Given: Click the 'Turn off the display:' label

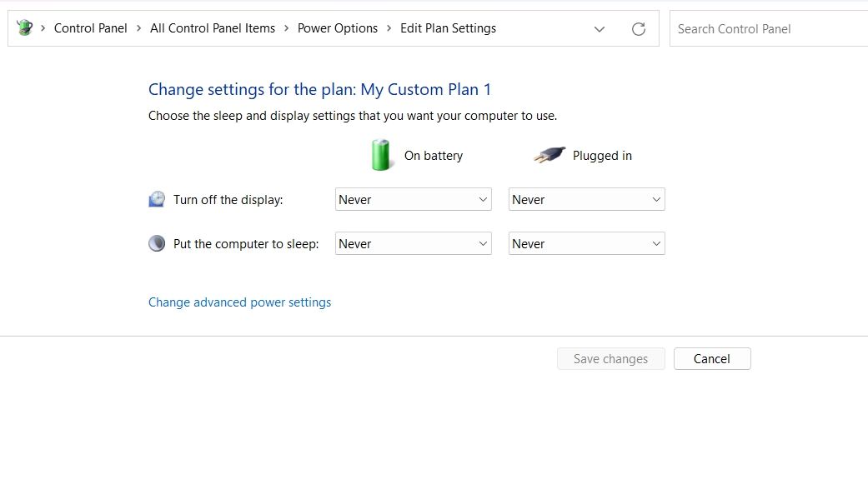Looking at the screenshot, I should coord(228,200).
